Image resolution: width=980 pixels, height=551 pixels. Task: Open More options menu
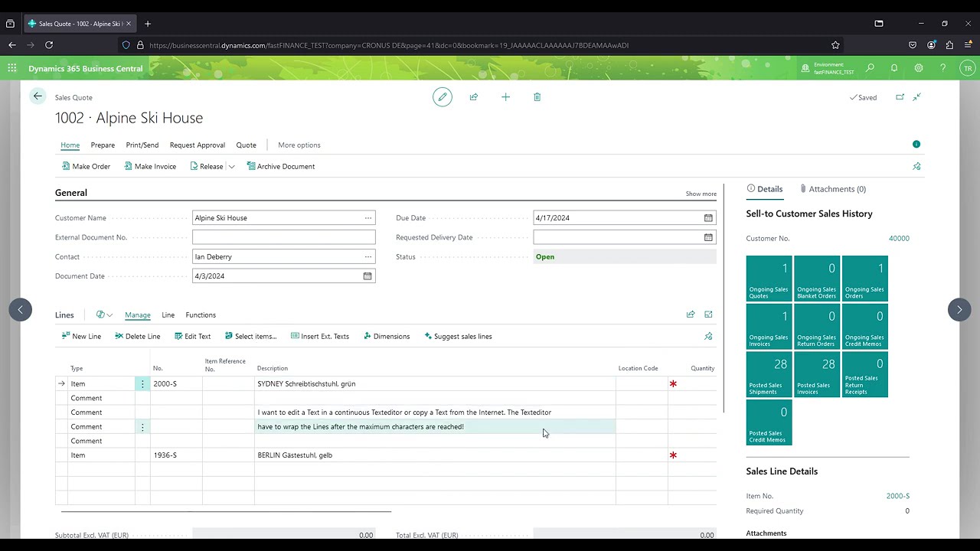coord(299,145)
